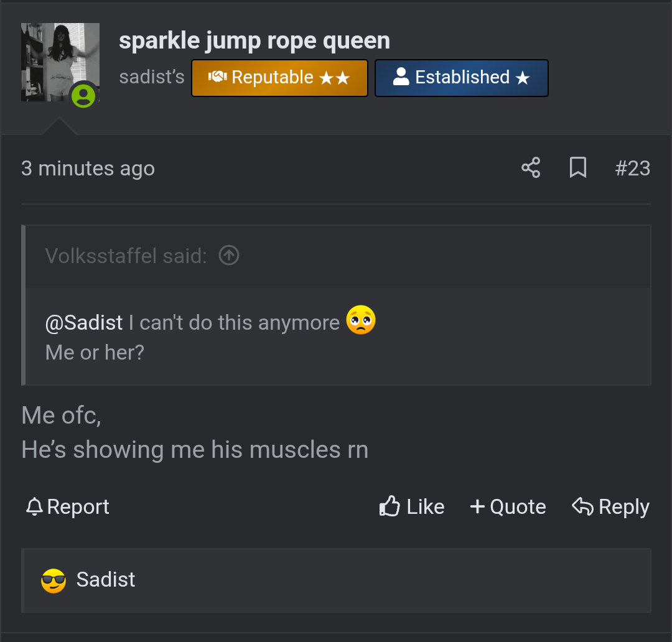The image size is (672, 642).
Task: Bookmark this post
Action: click(578, 168)
